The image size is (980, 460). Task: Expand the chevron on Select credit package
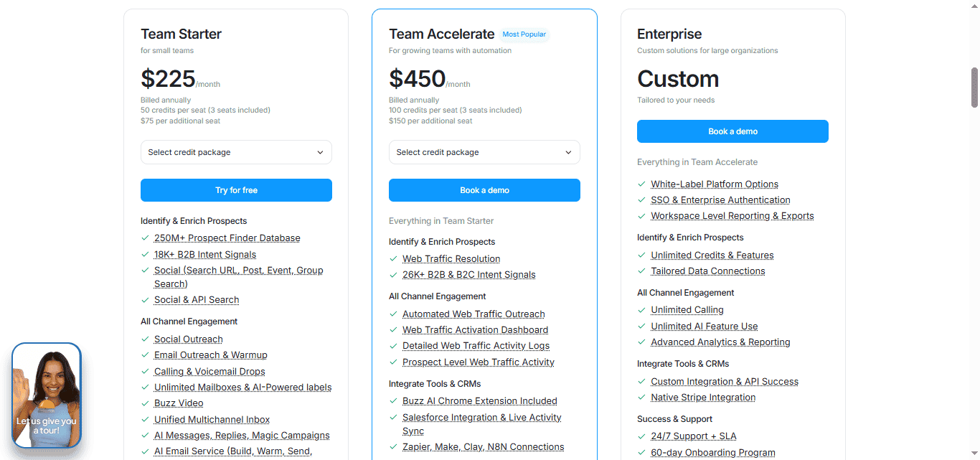[320, 152]
